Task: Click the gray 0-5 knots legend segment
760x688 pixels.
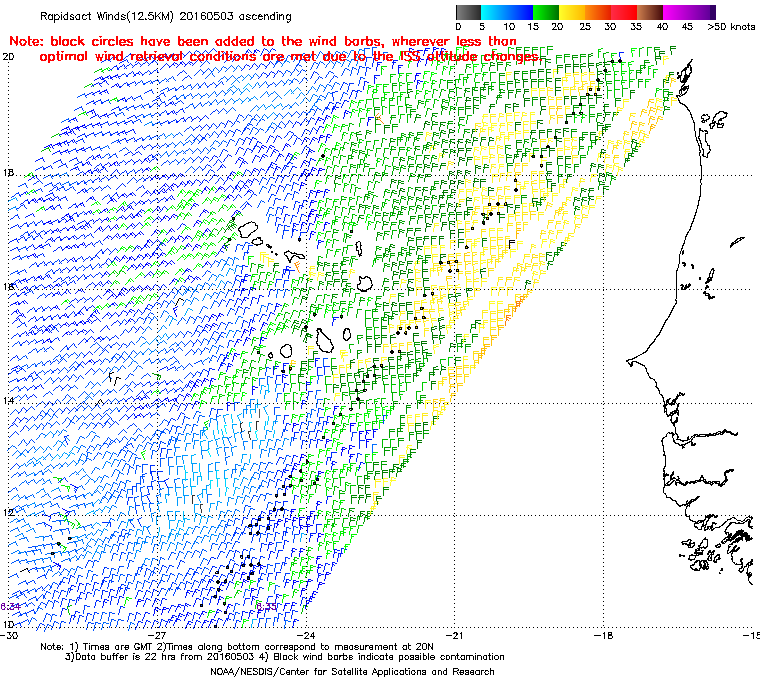Action: [x=468, y=12]
